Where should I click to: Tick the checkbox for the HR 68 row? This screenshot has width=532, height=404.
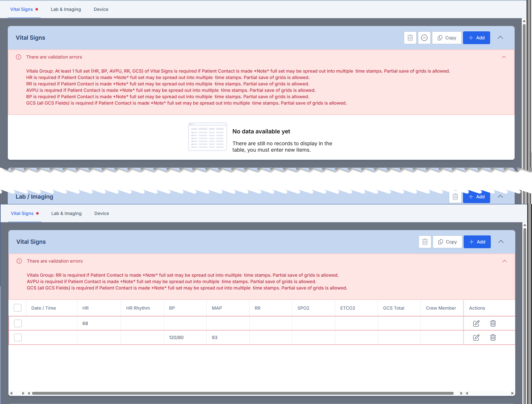click(x=18, y=323)
